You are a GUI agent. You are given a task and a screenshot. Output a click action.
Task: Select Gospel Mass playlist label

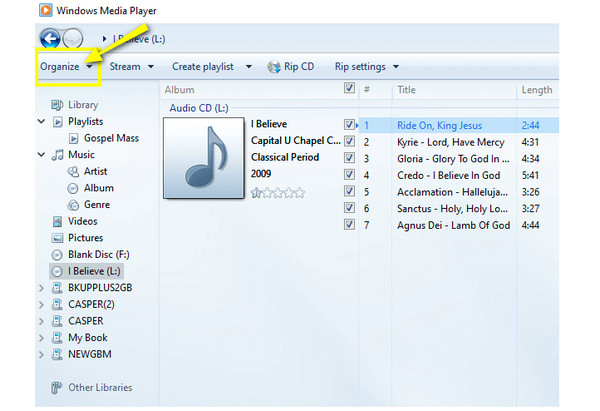(111, 138)
